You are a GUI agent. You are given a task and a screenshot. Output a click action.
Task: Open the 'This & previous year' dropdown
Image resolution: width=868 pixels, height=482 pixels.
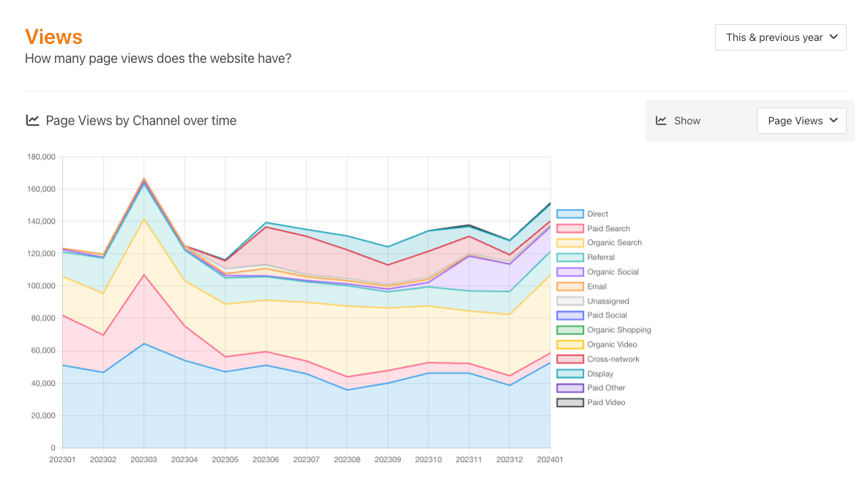(x=780, y=37)
